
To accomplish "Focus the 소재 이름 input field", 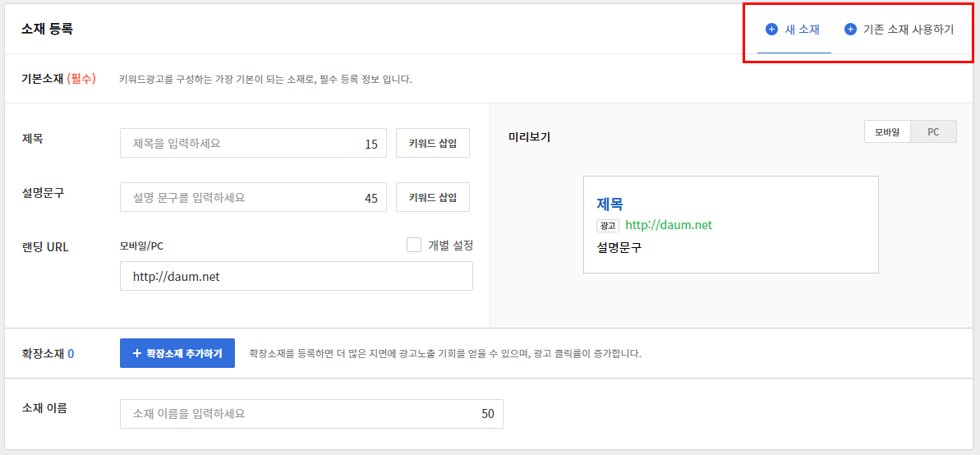I will tap(296, 414).
